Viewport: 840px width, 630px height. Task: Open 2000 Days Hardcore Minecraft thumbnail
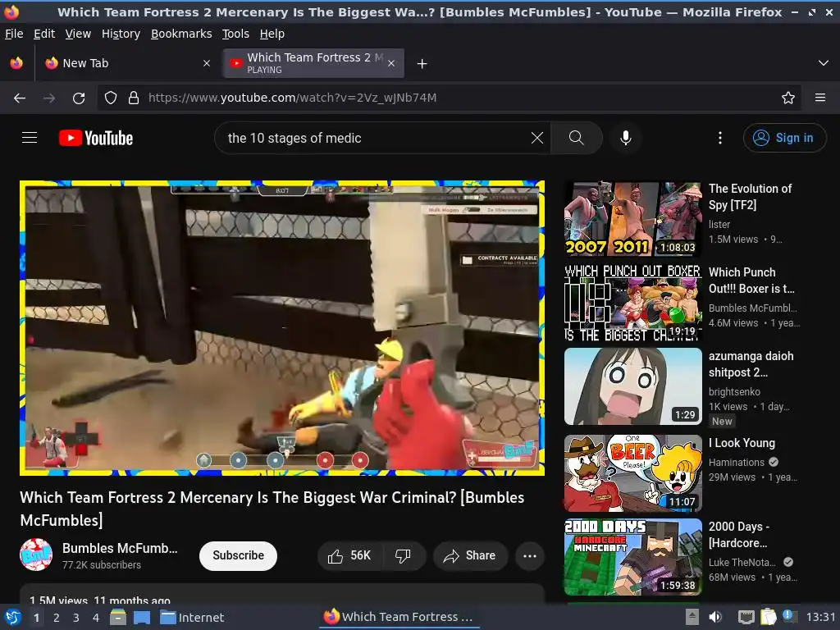coord(633,557)
